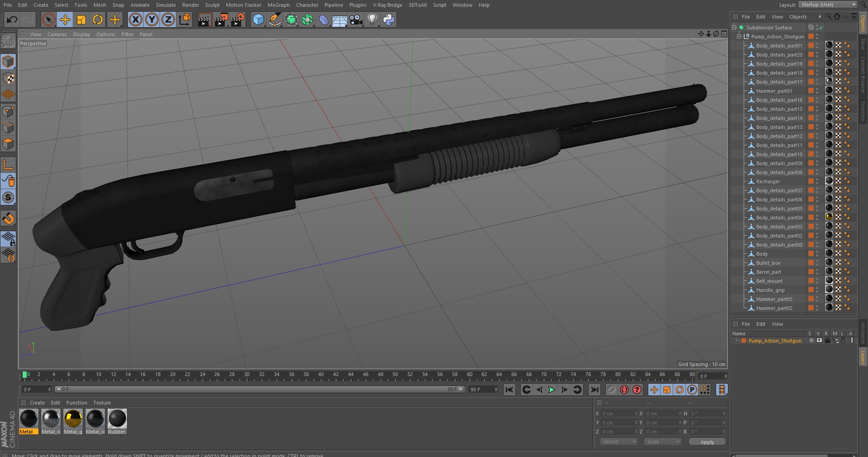Open material manager Texture menu
This screenshot has height=457, width=868.
pos(102,403)
